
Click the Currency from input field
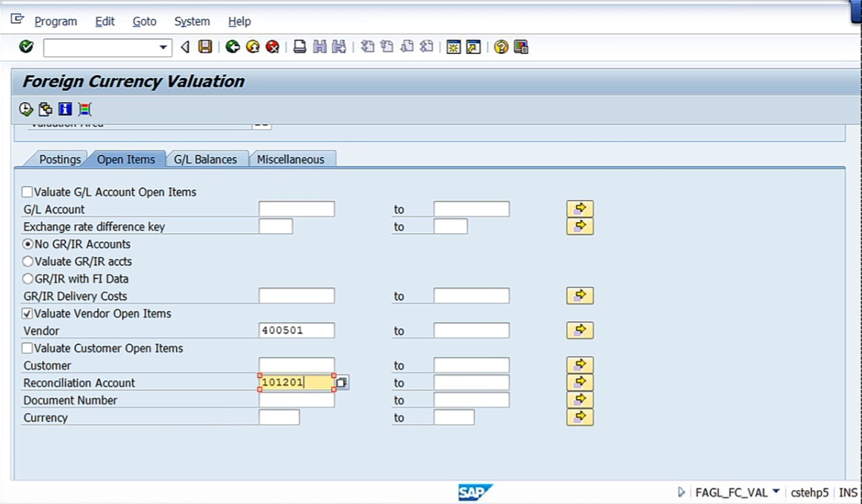tap(278, 417)
